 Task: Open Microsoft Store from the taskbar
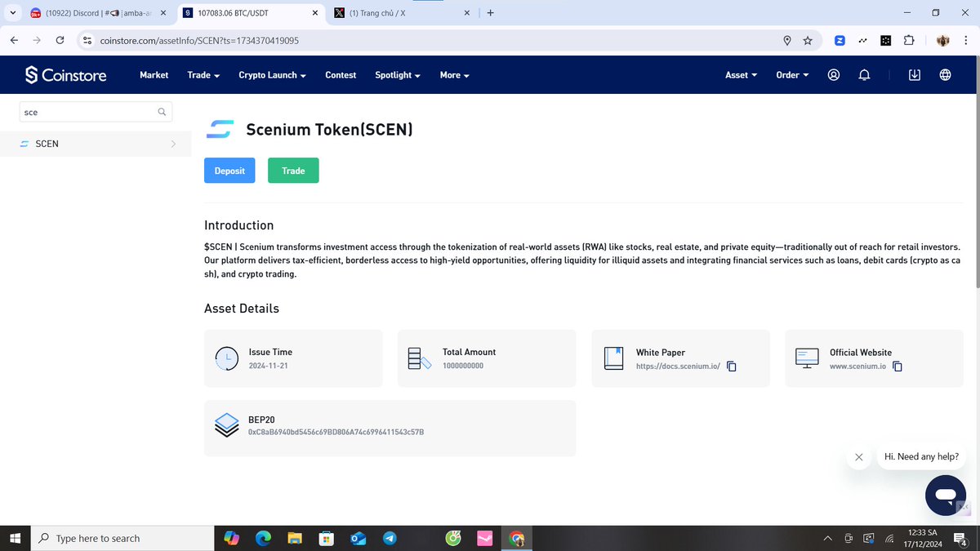point(326,538)
